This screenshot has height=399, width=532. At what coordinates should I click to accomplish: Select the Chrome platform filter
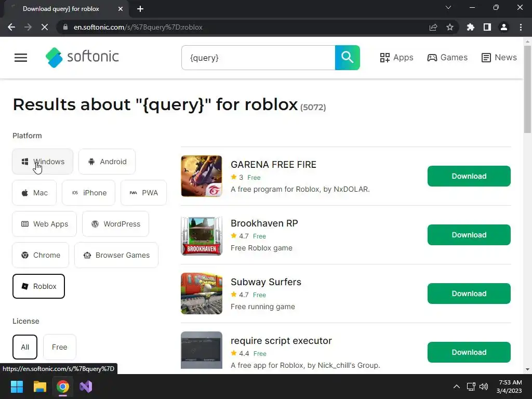41,255
